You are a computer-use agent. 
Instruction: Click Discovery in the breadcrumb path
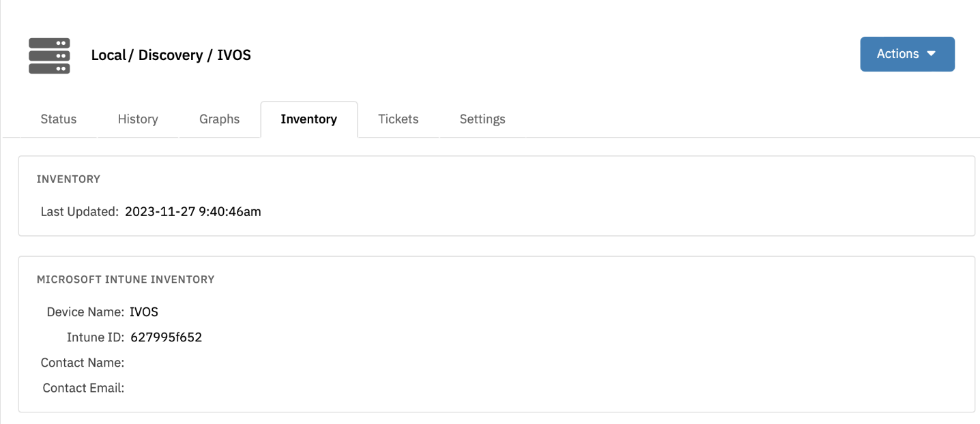point(170,55)
